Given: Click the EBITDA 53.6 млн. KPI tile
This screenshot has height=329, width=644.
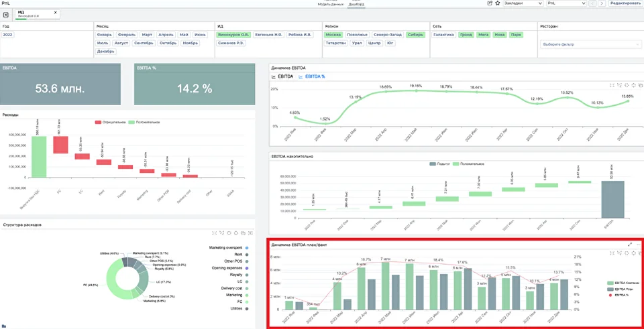Looking at the screenshot, I should (x=60, y=84).
